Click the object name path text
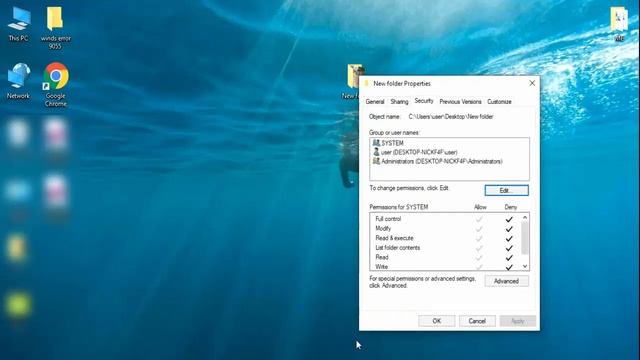This screenshot has width=640, height=360. tap(451, 117)
